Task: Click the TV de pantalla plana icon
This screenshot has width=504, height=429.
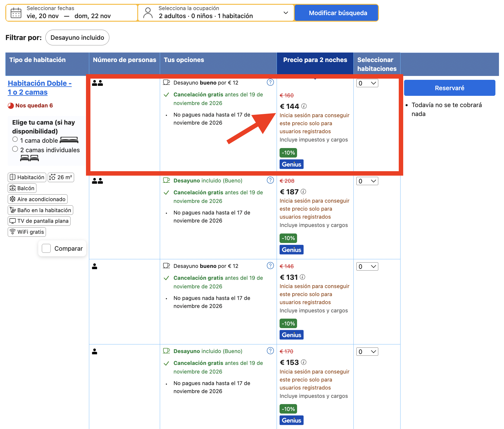Action: (x=12, y=221)
